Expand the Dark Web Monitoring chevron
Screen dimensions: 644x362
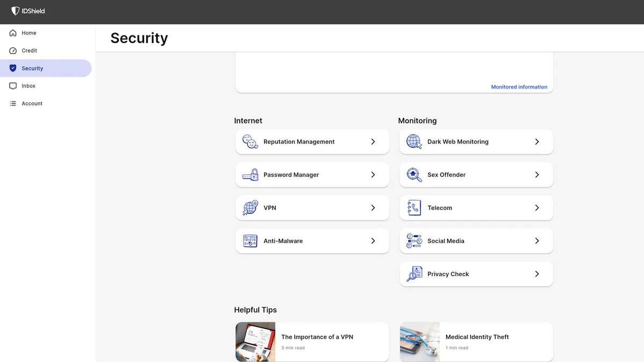537,142
